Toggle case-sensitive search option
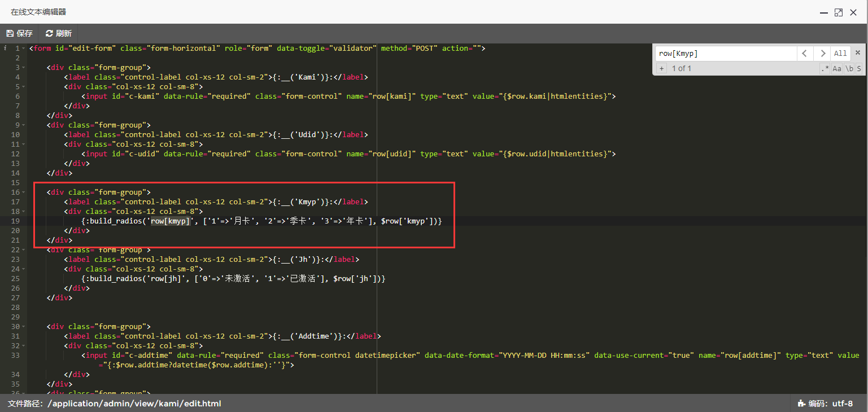 (837, 68)
